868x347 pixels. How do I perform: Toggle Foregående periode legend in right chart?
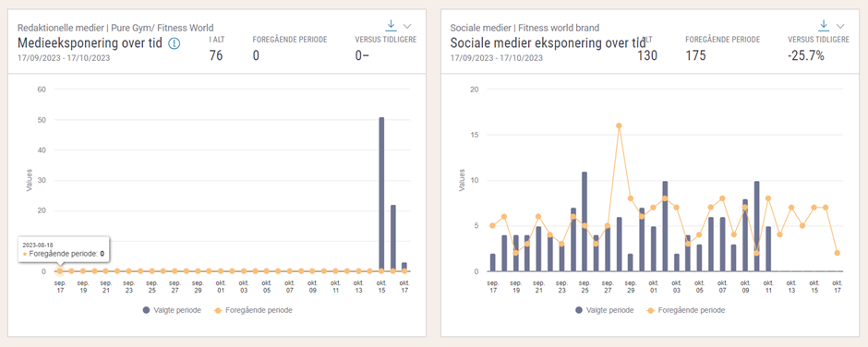(x=685, y=310)
